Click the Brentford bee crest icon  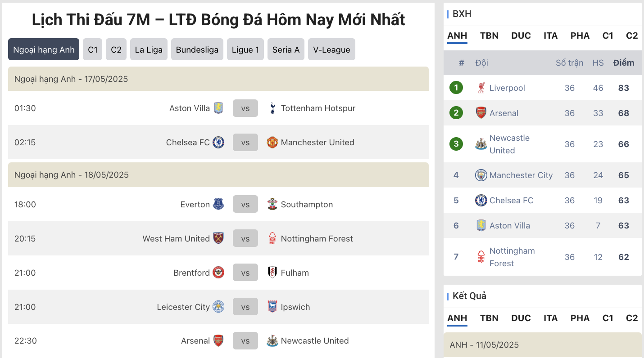pyautogui.click(x=218, y=273)
